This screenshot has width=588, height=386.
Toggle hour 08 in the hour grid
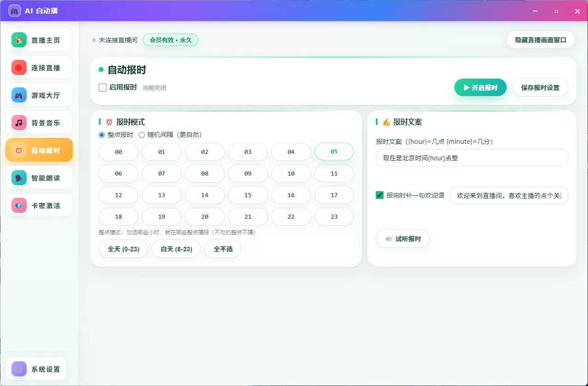[205, 173]
